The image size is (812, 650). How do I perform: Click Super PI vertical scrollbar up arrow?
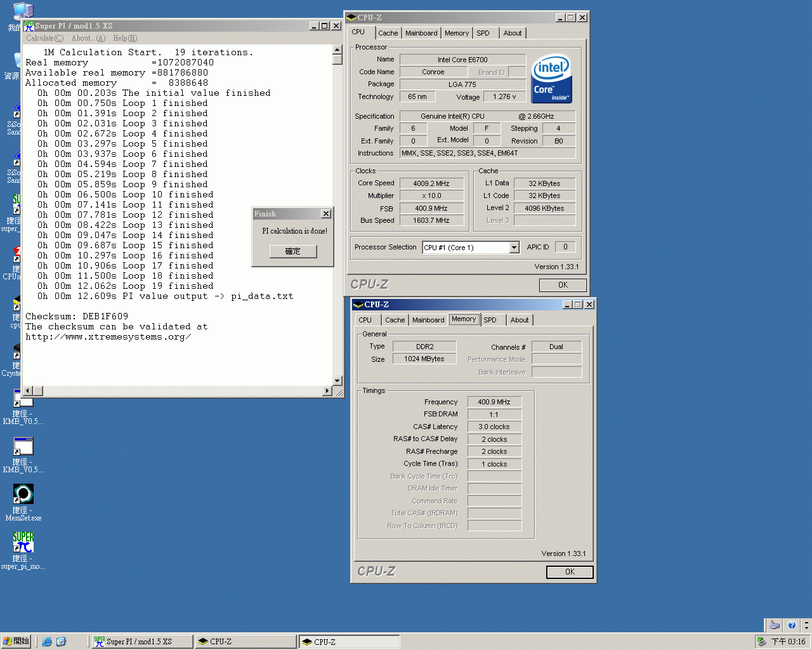pyautogui.click(x=337, y=50)
